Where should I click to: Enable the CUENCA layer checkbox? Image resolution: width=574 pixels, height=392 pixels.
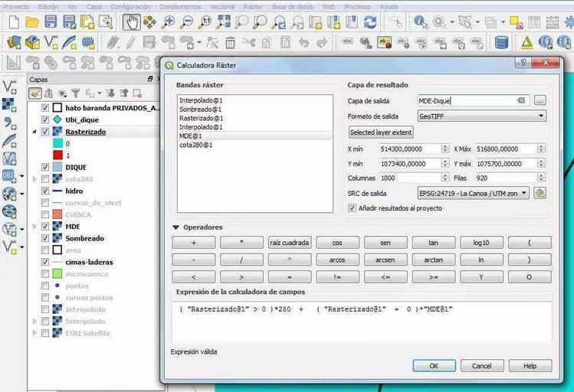(44, 214)
